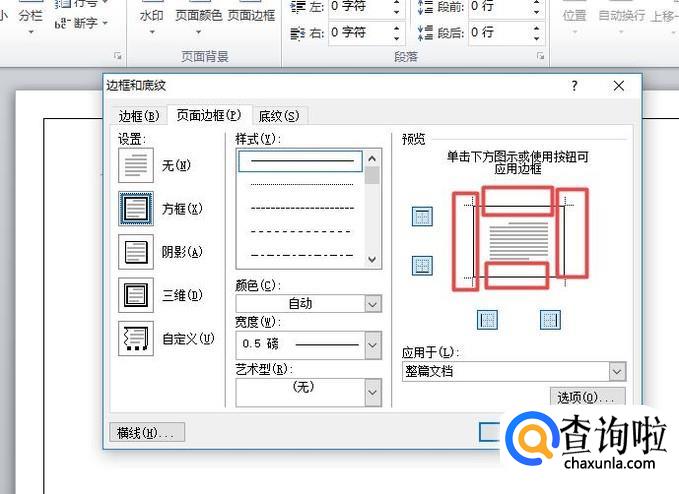
Task: Select the dotted line style in list
Action: [301, 184]
